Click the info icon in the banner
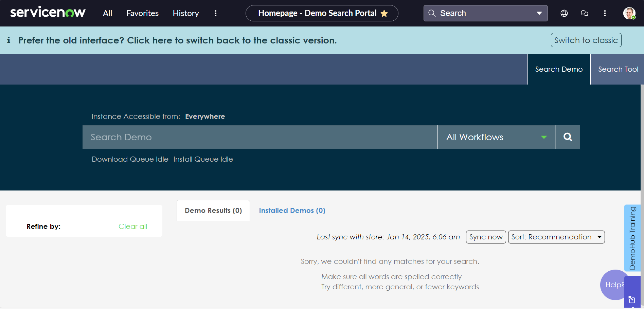 8,40
